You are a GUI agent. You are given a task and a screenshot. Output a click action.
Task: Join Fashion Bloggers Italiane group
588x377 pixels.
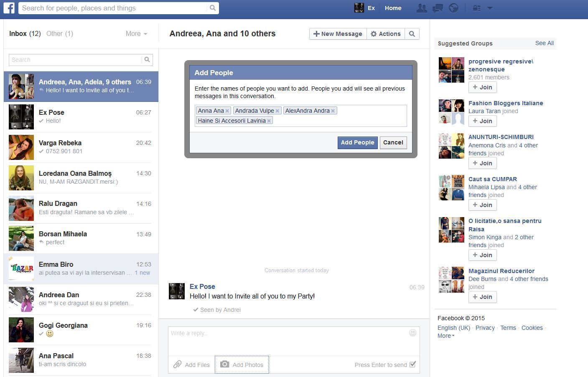(x=483, y=121)
